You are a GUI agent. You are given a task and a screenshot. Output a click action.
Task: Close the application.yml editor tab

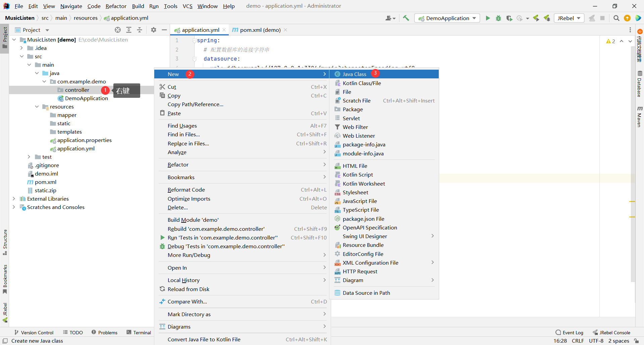[x=224, y=30]
